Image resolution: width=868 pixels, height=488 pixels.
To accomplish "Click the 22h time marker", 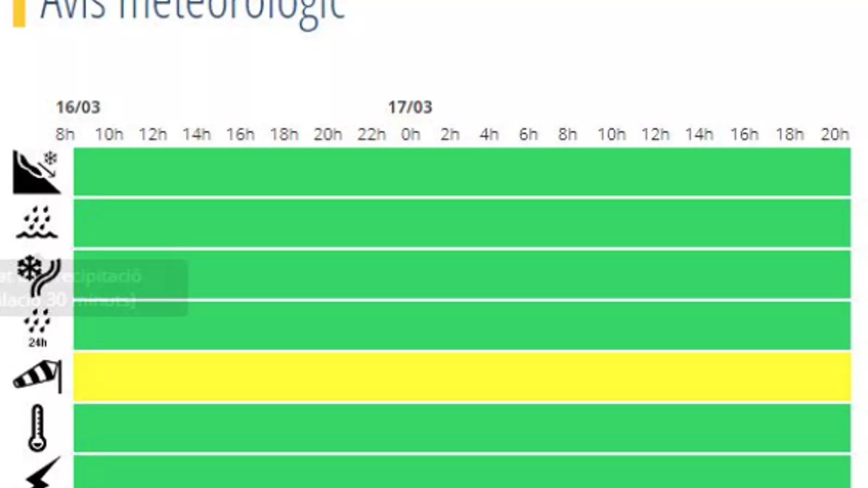I will pyautogui.click(x=371, y=134).
